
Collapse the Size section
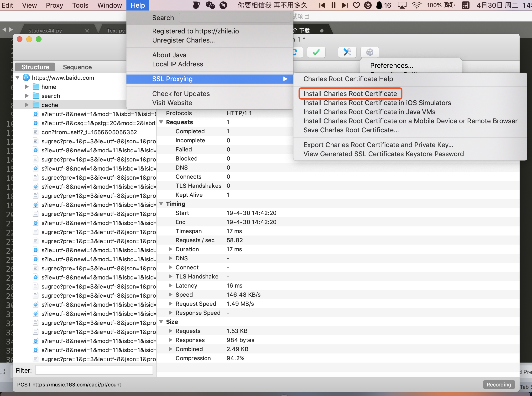[161, 322]
